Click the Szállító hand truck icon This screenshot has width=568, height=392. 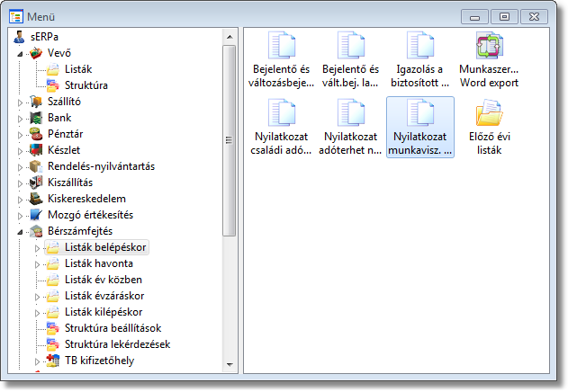pos(36,102)
